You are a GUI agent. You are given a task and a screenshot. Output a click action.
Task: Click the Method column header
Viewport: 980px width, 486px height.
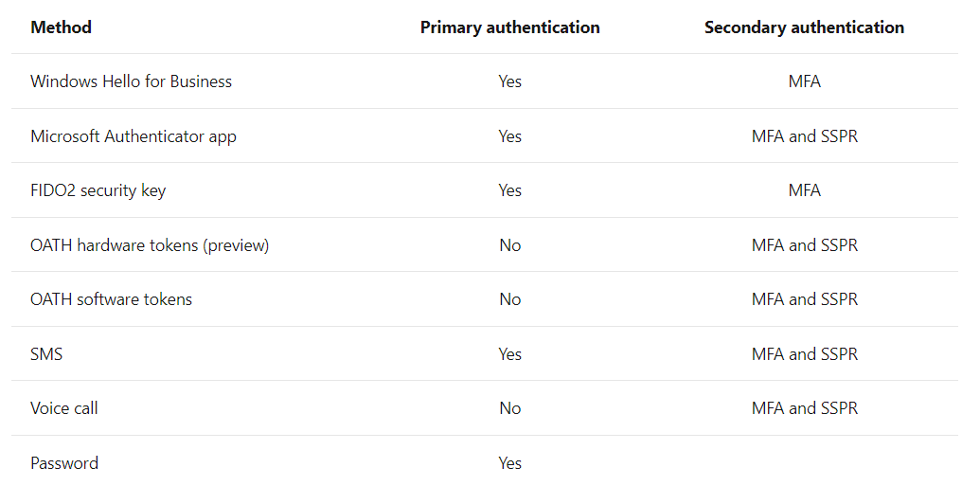tap(61, 27)
